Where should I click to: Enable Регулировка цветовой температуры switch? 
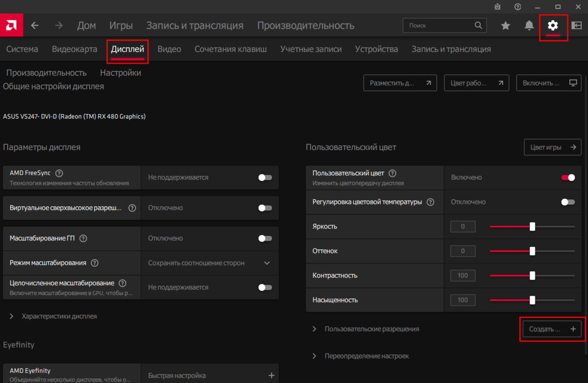click(x=568, y=202)
